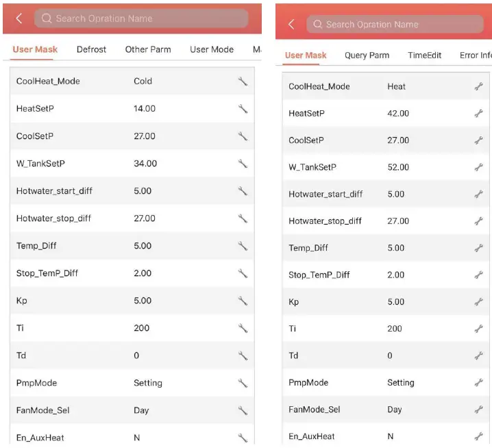Edit W_TankSetP 52.00 via wrench icon
The height and width of the screenshot is (448, 492).
pos(478,167)
